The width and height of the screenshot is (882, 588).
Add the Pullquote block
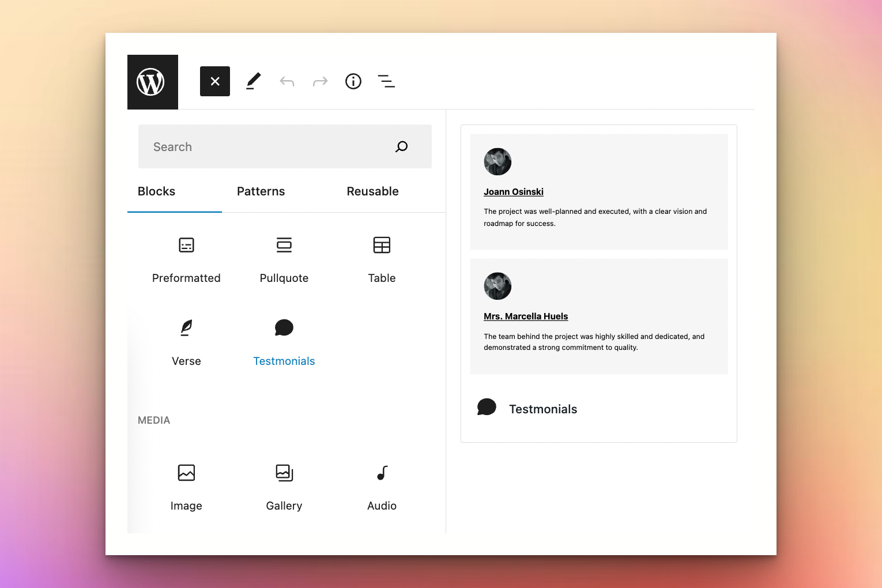coord(284,259)
